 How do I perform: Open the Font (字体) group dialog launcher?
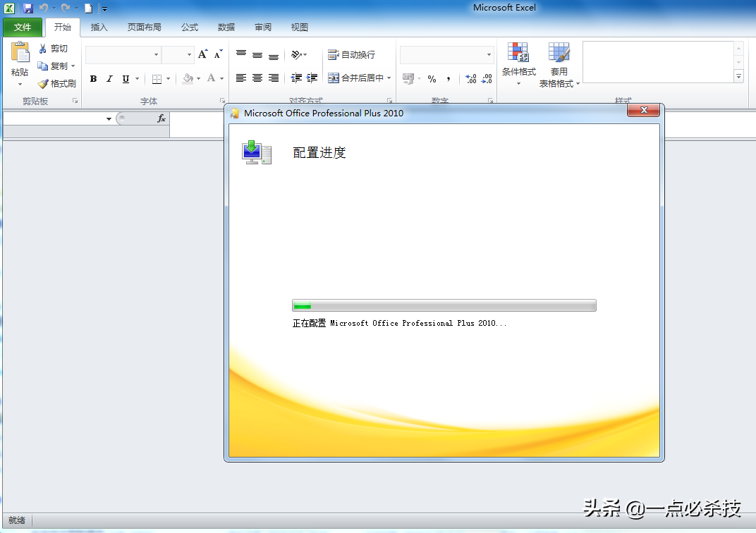click(x=222, y=101)
